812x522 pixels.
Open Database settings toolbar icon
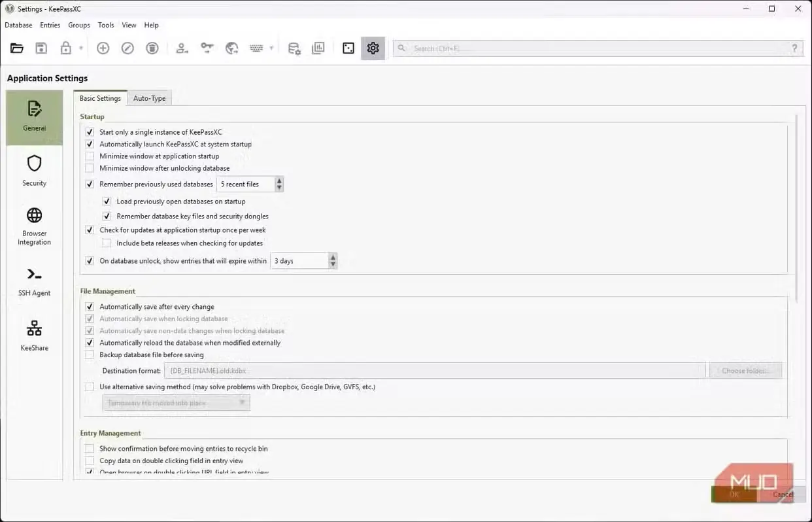[x=294, y=48]
